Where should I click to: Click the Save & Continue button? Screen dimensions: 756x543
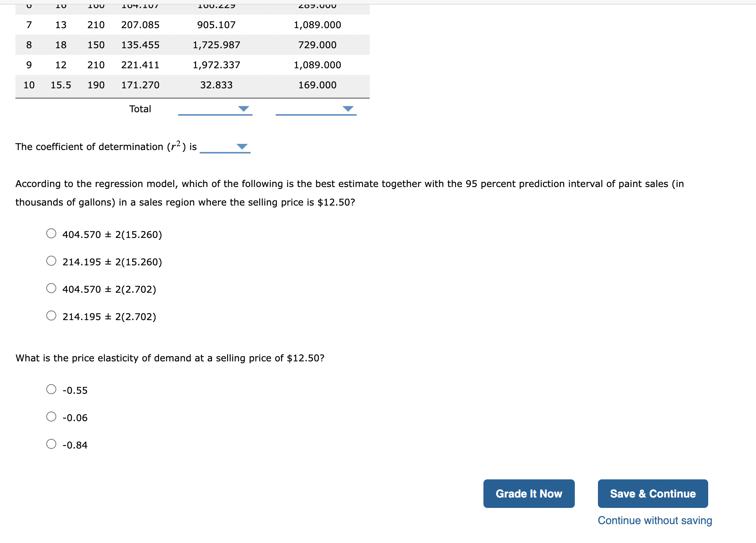click(x=653, y=493)
